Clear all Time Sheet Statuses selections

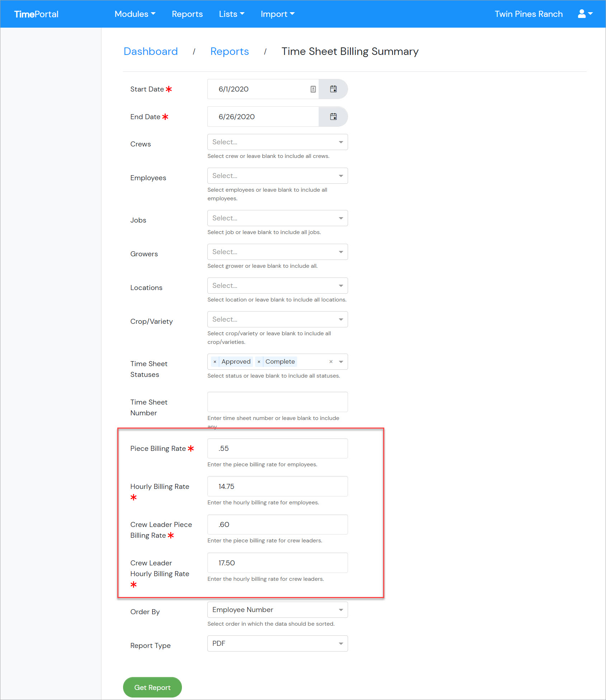point(331,362)
